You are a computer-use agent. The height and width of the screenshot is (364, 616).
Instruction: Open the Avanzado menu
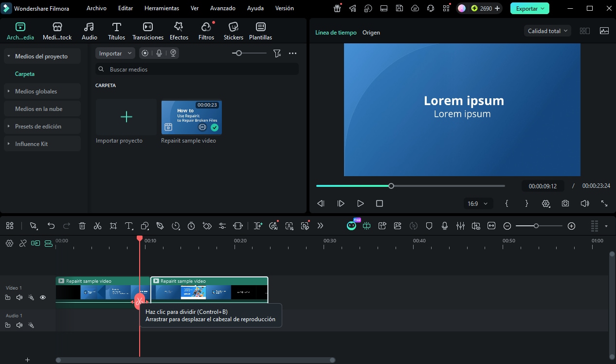223,8
